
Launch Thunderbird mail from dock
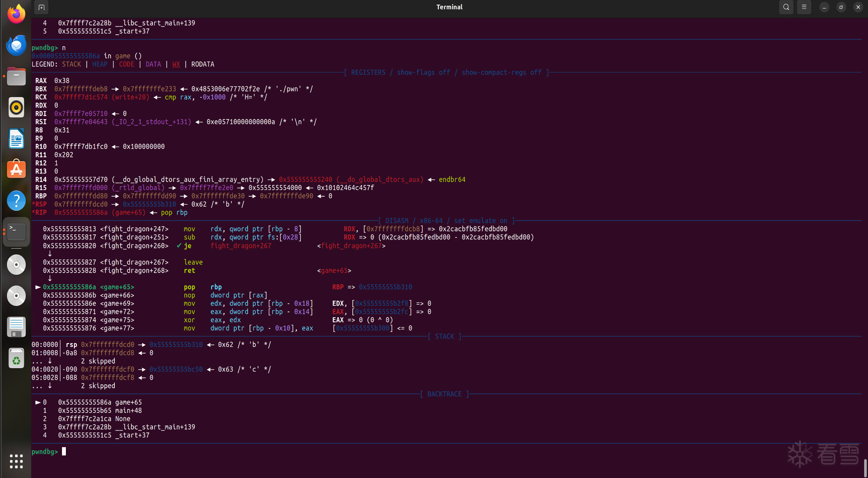coord(16,45)
